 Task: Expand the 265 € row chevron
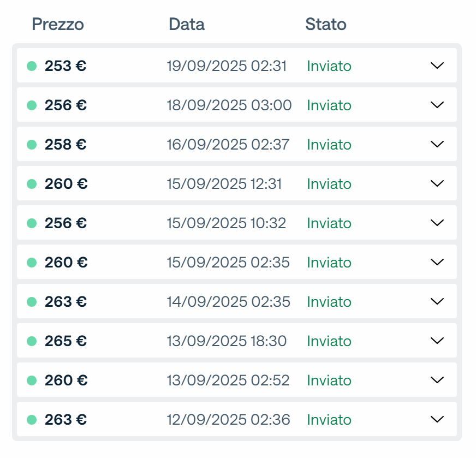(437, 341)
